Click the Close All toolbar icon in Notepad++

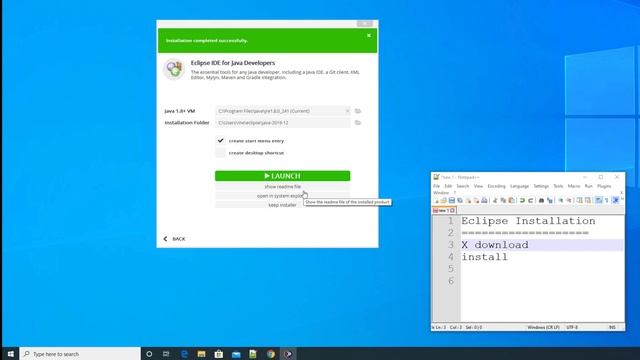tap(476, 200)
